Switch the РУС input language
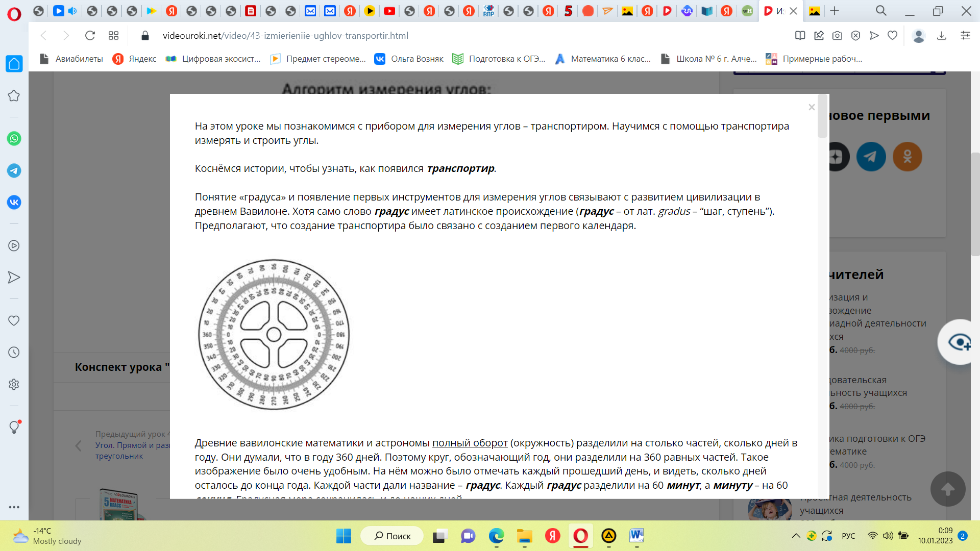The image size is (980, 551). pyautogui.click(x=848, y=536)
